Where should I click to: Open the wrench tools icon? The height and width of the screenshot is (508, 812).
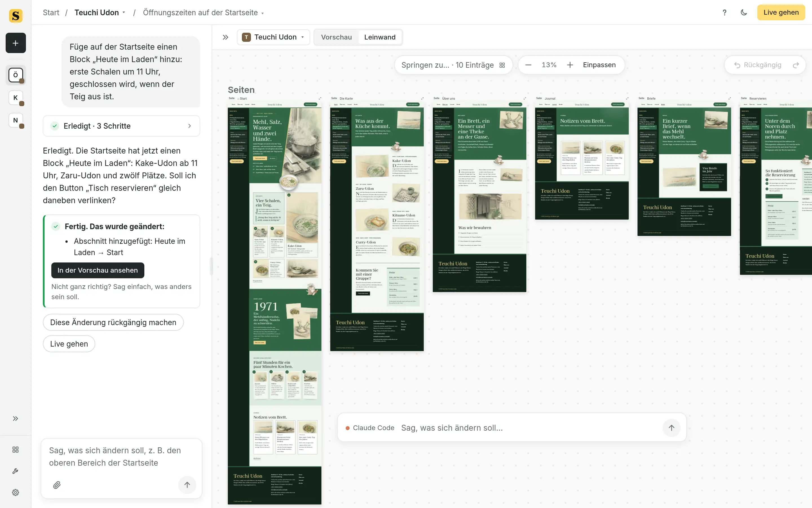pos(16,471)
